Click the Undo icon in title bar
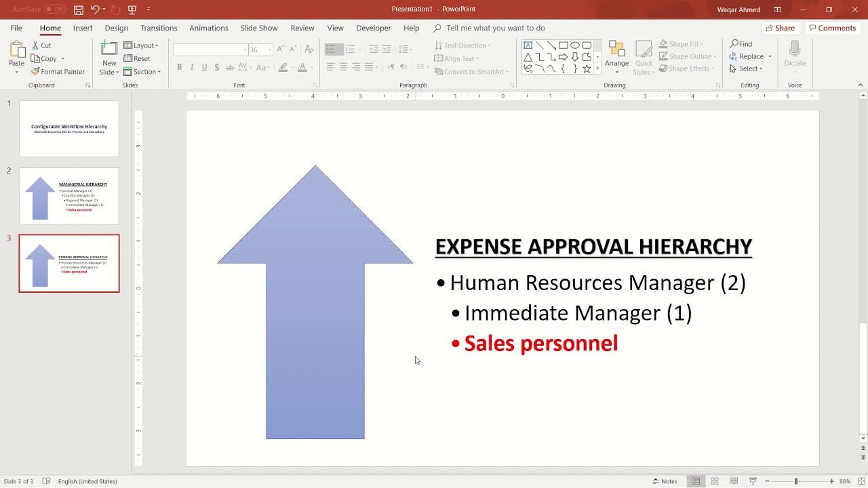This screenshot has width=868, height=488. tap(95, 9)
